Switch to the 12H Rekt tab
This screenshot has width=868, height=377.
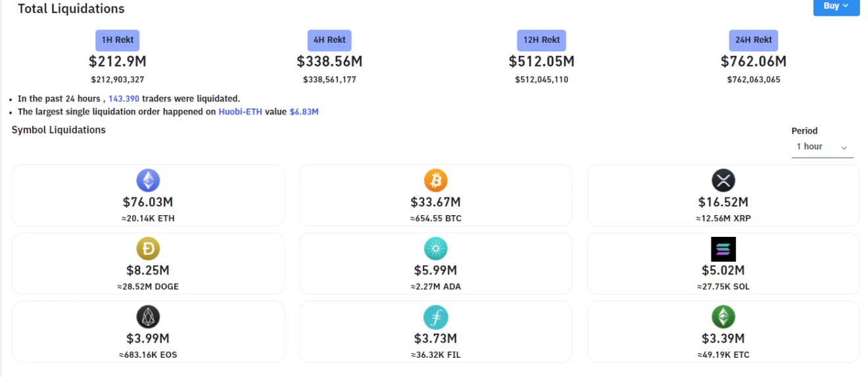tap(541, 40)
